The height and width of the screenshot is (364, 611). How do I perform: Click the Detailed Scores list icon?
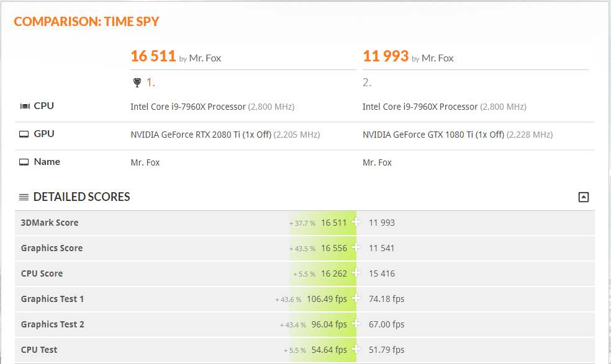24,197
